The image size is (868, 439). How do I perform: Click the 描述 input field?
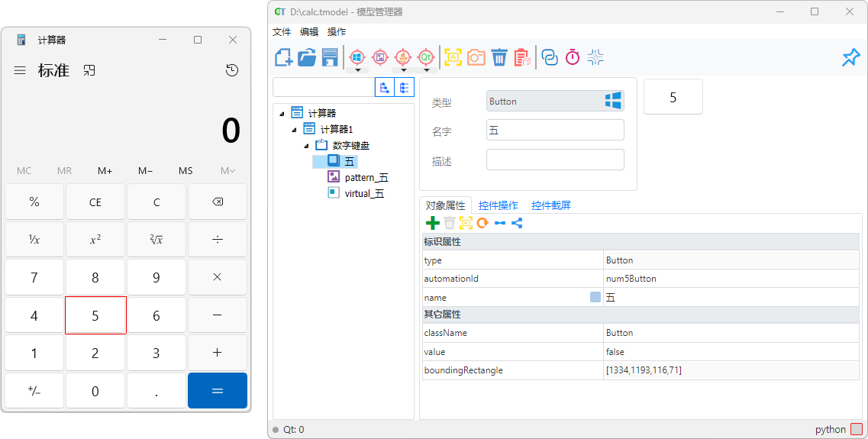(555, 160)
